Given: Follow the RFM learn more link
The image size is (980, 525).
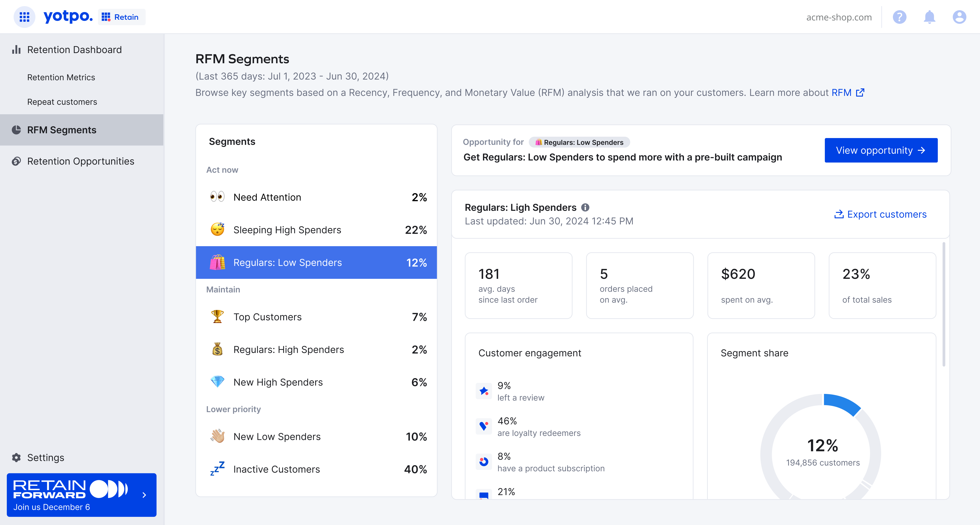Looking at the screenshot, I should point(841,92).
